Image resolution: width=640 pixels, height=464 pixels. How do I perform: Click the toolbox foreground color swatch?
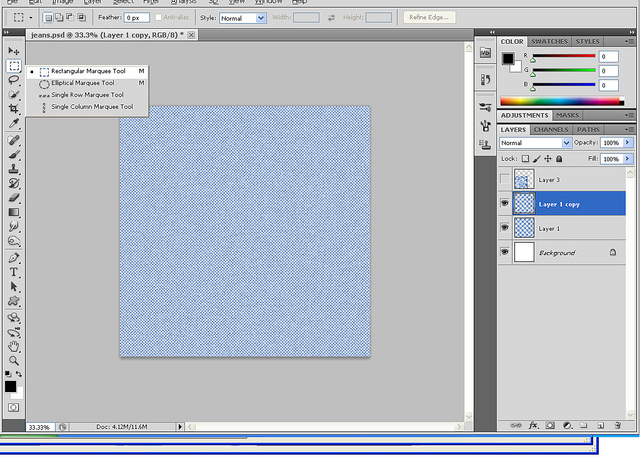(11, 386)
